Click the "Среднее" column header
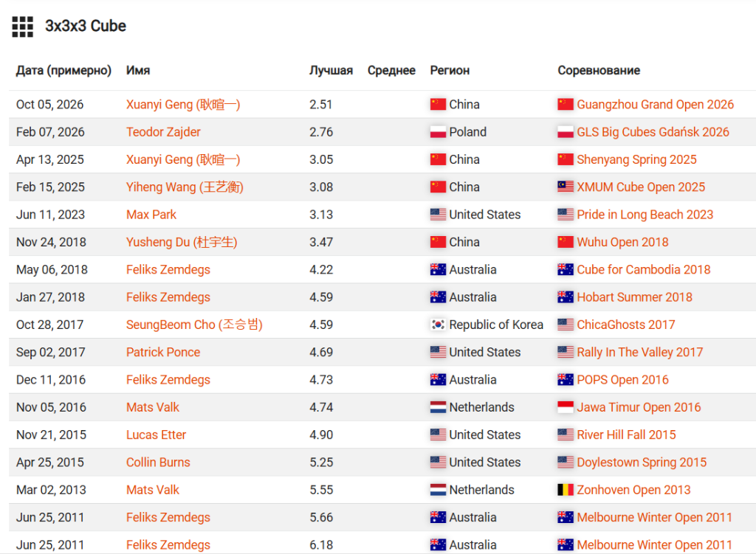This screenshot has height=554, width=756. click(391, 70)
